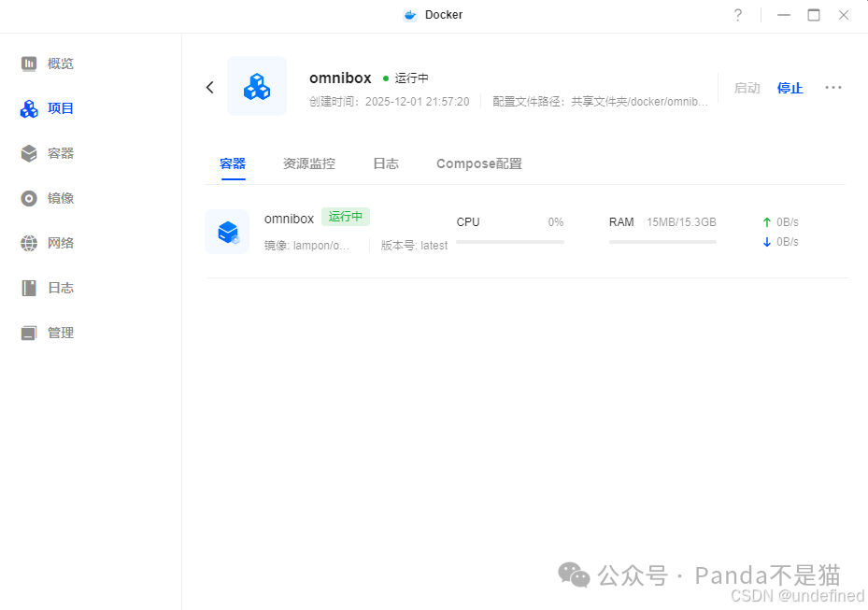This screenshot has width=868, height=610.
Task: Click the 创建时间 2025-12-01 21:57:20 text
Action: click(390, 102)
